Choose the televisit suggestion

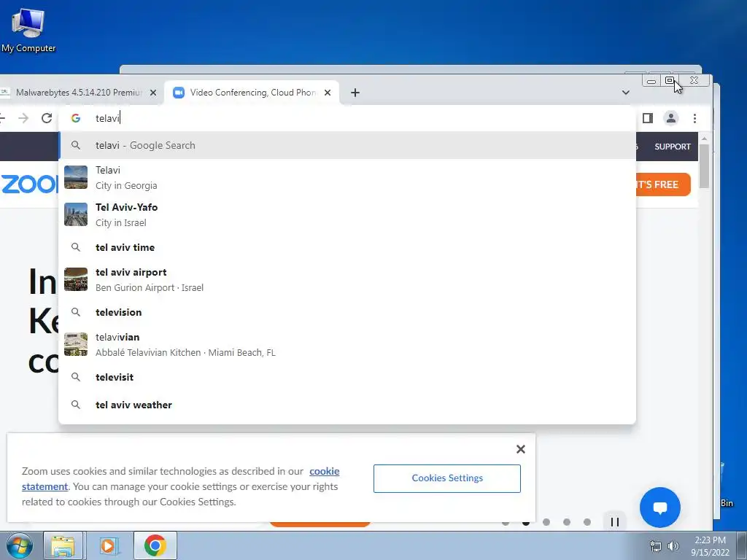click(x=347, y=377)
